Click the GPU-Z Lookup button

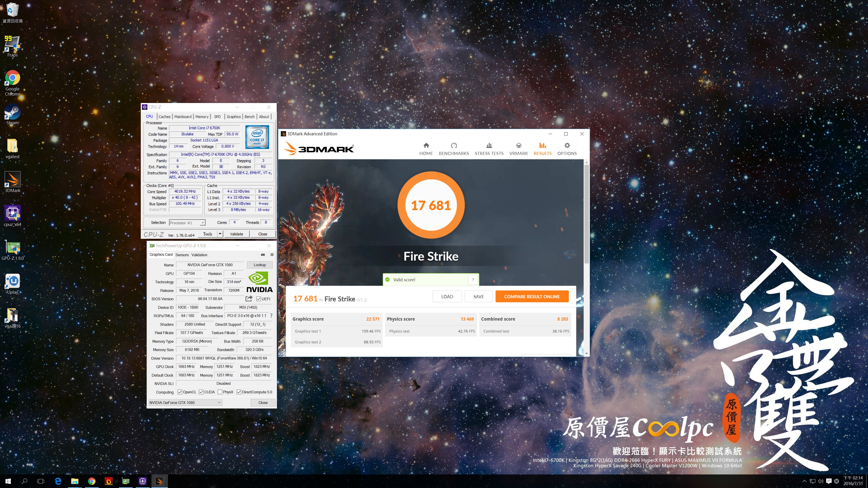259,265
